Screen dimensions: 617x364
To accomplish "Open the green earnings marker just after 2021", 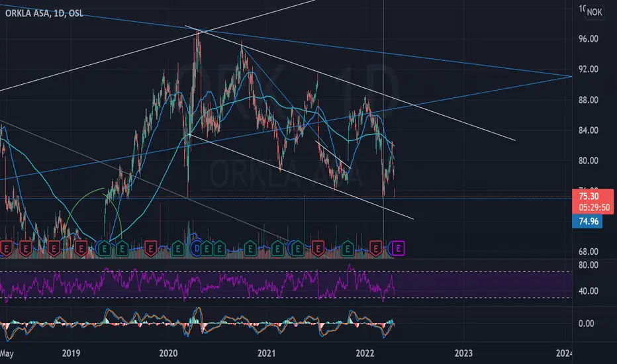I will (x=278, y=248).
